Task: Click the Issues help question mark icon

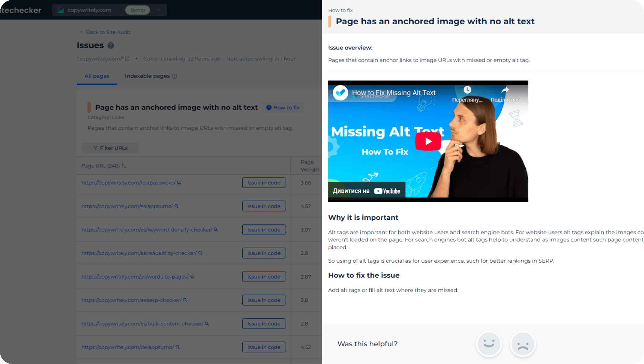Action: click(x=111, y=45)
